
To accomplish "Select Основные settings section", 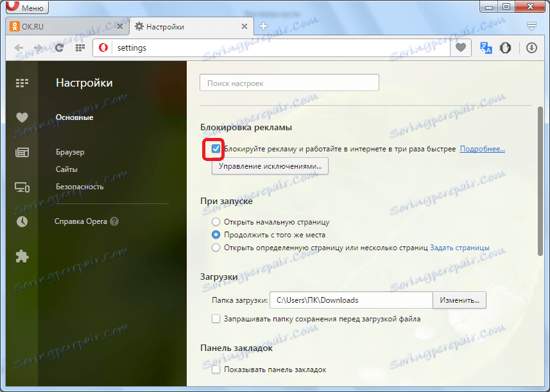I will 74,117.
